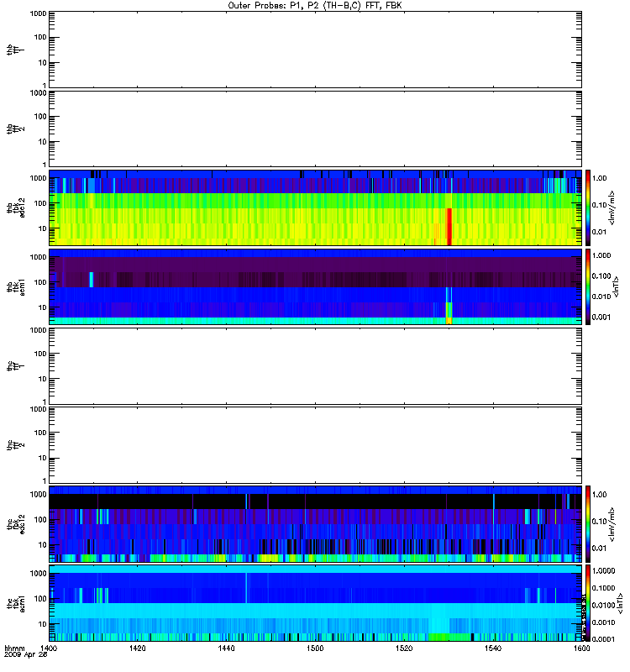Click the 1540 time axis label
630x672 pixels.
[493, 648]
